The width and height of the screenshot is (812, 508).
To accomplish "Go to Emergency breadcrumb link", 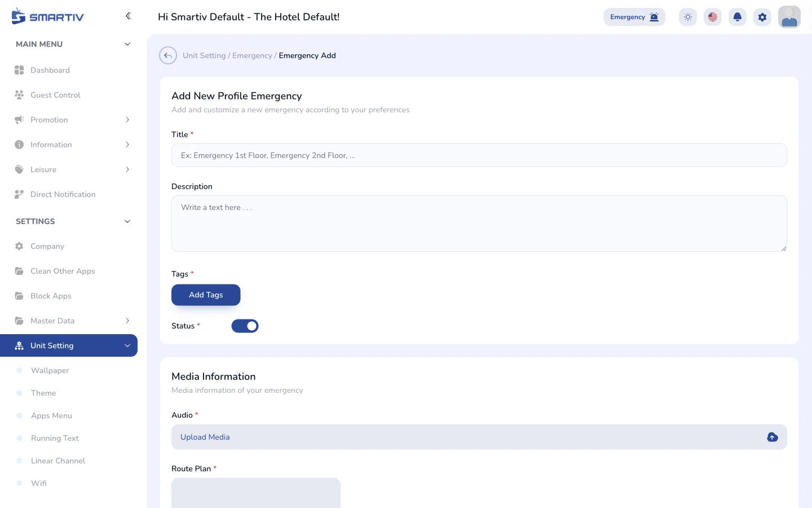I will coord(252,55).
